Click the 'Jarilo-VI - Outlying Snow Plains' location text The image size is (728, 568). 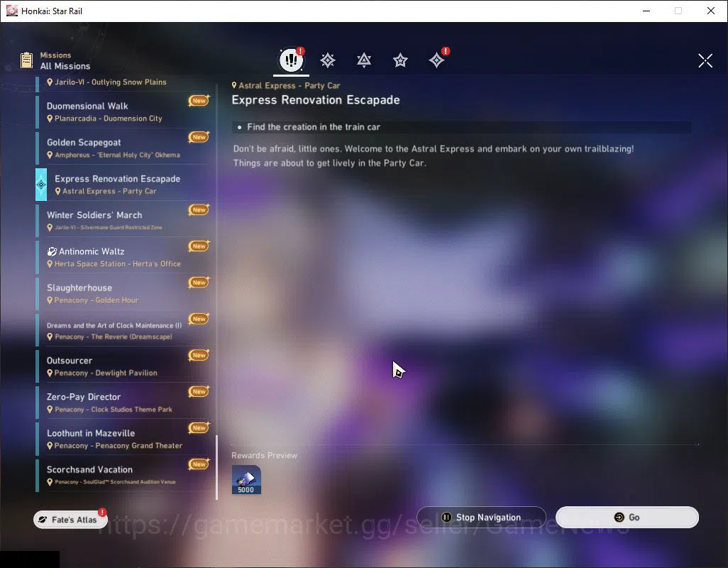[x=111, y=82]
